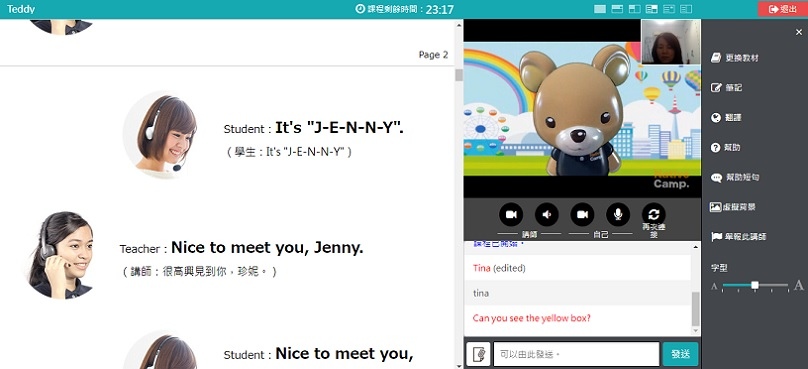808x369 pixels.
Task: Click the lesson material scrollbar thumb
Action: 459,75
